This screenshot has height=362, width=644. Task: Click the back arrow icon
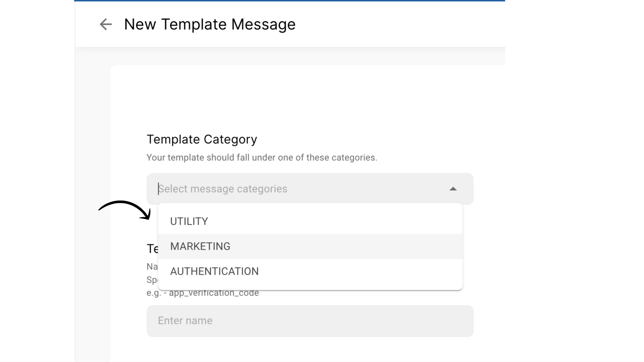tap(106, 24)
